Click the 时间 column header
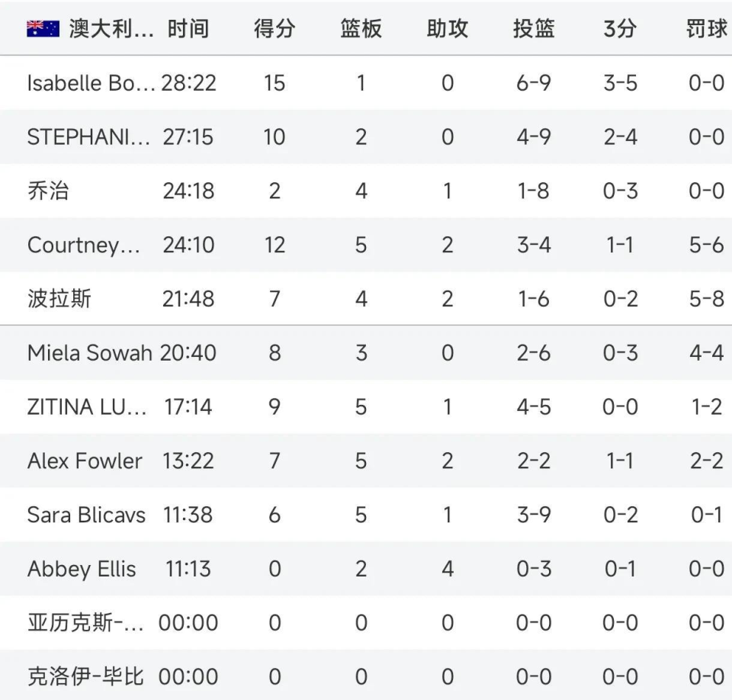The height and width of the screenshot is (700, 732). [188, 28]
